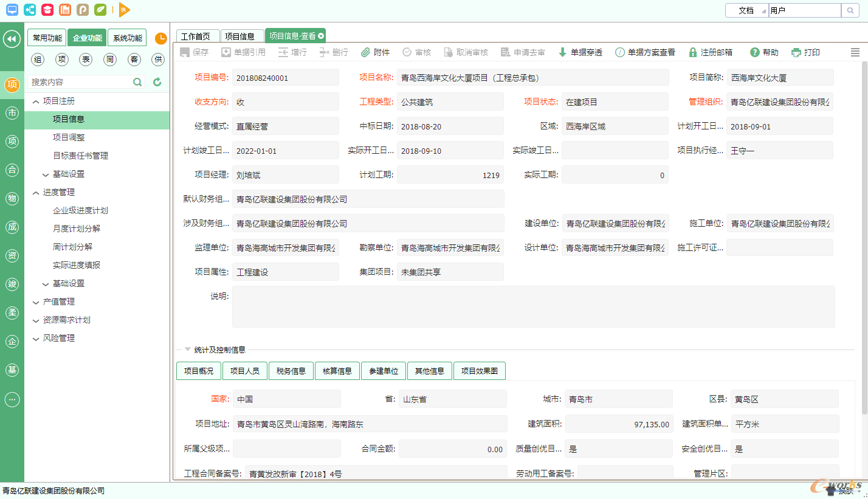Open the 资 module in left rail

pyautogui.click(x=12, y=256)
